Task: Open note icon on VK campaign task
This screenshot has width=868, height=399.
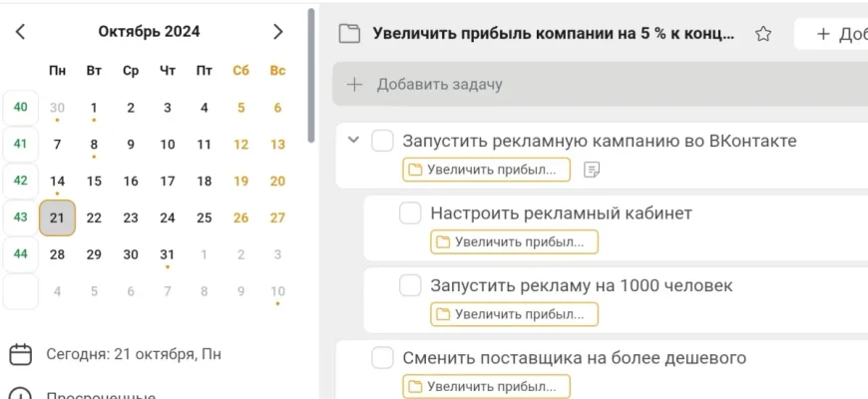Action: 592,170
